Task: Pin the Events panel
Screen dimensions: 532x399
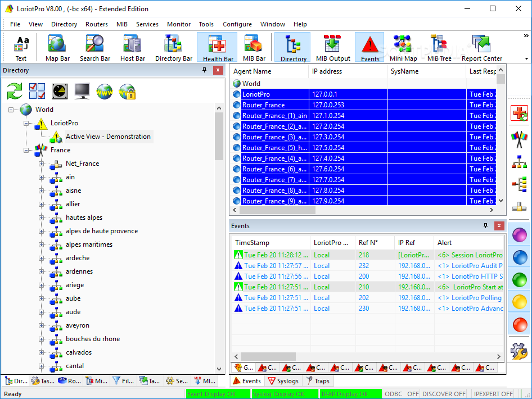Action: pyautogui.click(x=485, y=225)
